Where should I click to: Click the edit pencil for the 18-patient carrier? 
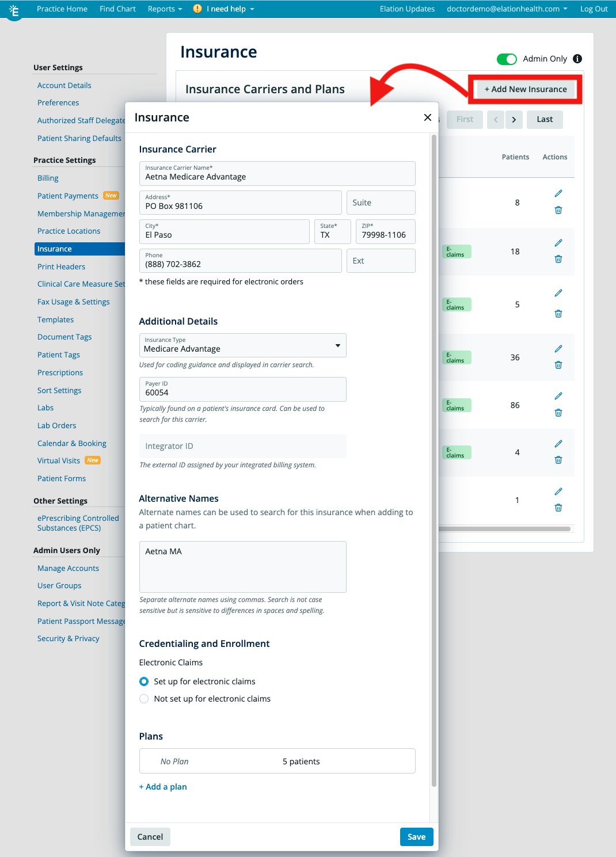tap(558, 242)
